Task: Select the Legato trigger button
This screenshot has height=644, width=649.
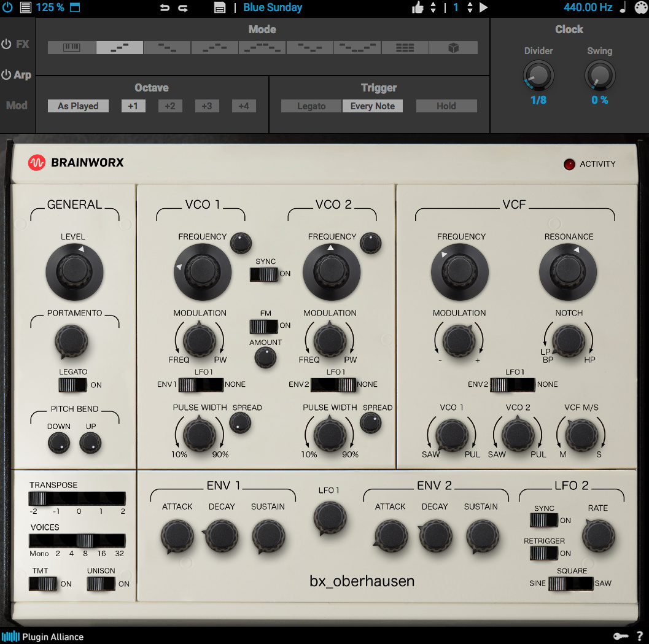Action: tap(311, 106)
